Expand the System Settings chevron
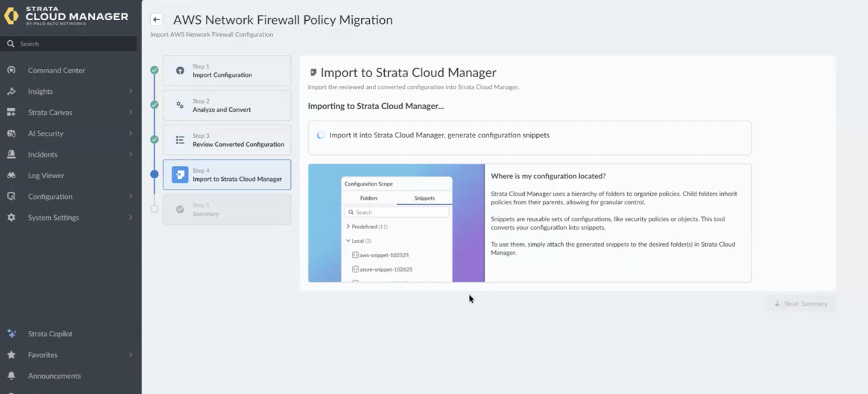 click(131, 218)
